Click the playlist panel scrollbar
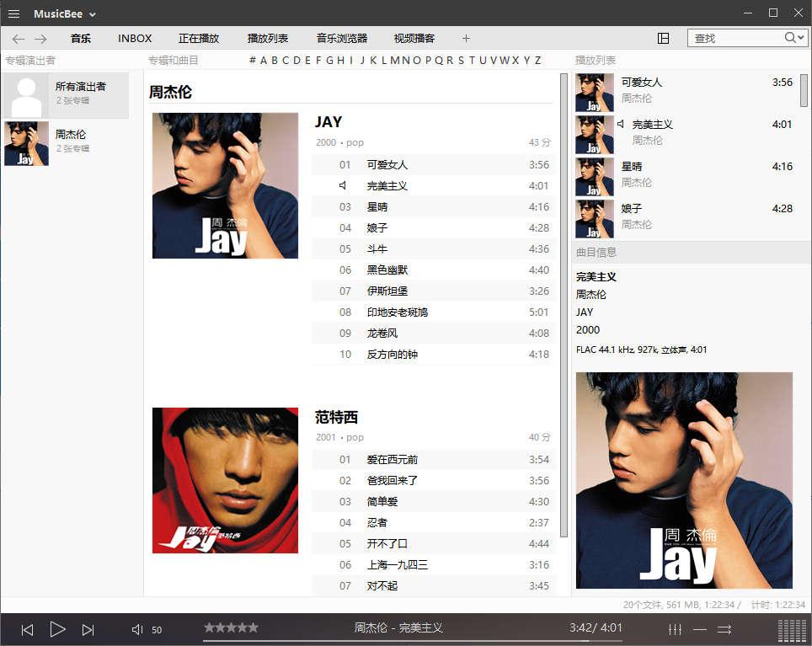 804,90
